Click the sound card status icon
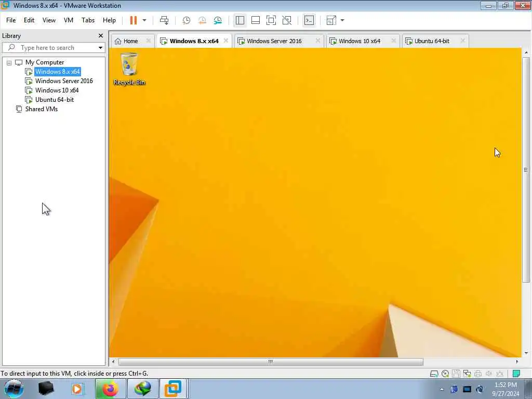This screenshot has height=399, width=532. pos(489,374)
